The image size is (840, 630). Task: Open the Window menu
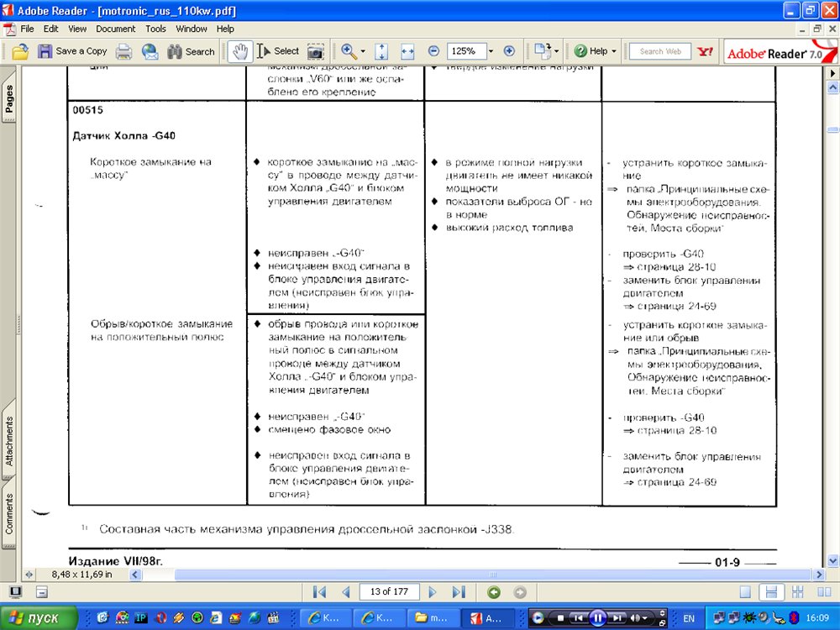pos(192,29)
